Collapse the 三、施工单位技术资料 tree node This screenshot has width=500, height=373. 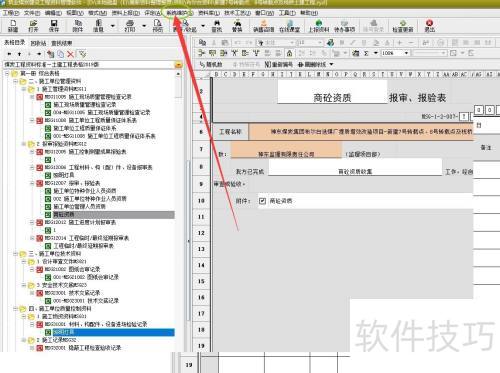tap(15, 254)
